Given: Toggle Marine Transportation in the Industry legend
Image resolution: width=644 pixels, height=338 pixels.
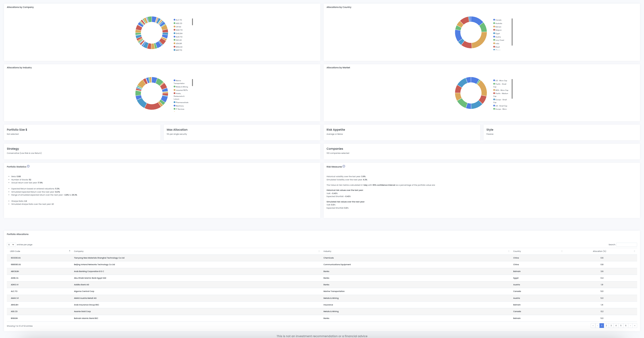Looking at the screenshot, I should (x=179, y=82).
